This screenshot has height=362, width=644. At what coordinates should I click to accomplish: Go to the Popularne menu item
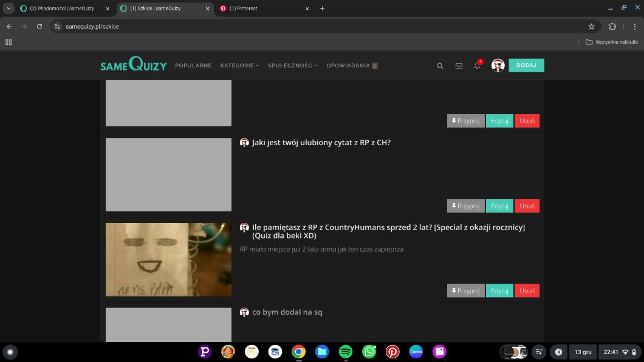(x=193, y=66)
